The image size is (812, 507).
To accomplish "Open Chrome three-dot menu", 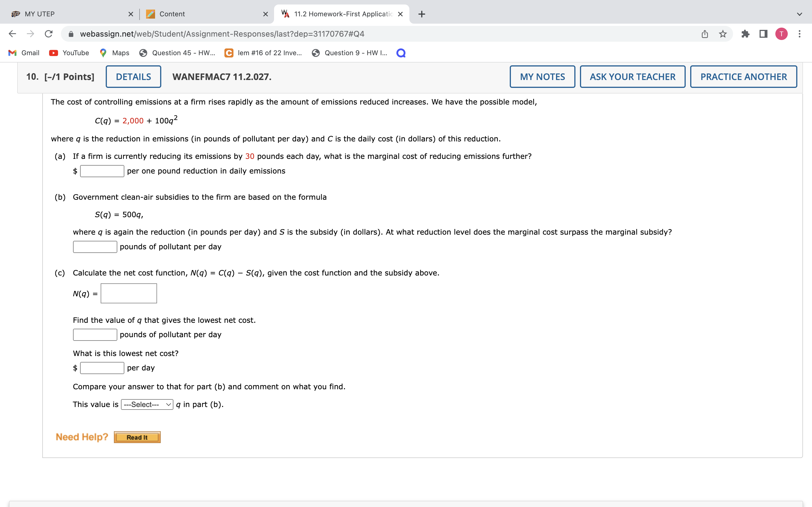I will click(800, 34).
